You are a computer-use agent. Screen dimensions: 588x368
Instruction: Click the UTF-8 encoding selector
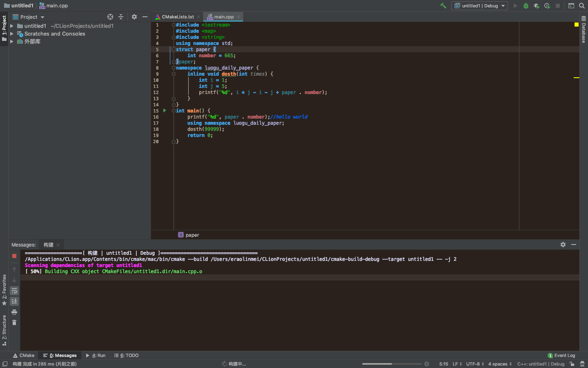[475, 364]
